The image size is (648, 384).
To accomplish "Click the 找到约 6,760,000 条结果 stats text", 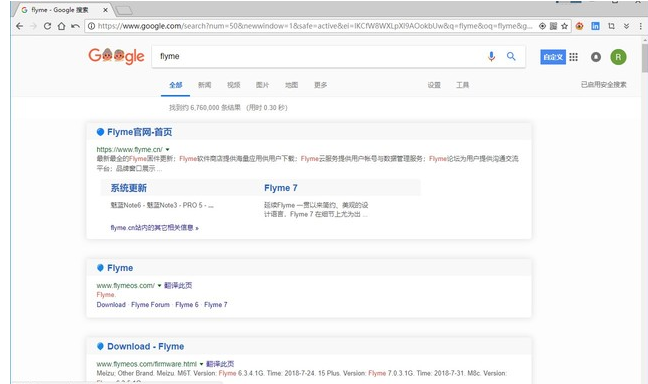I will point(205,108).
